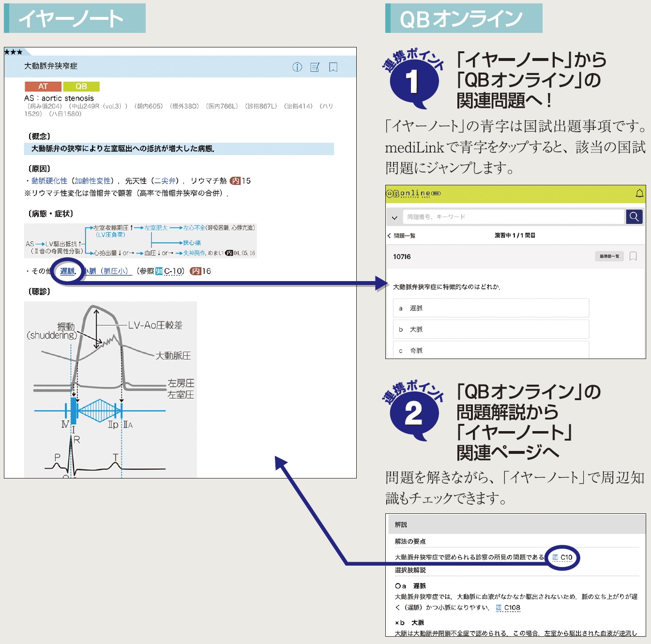Switch to the AT tab
Image resolution: width=651 pixels, height=644 pixels.
click(x=43, y=86)
